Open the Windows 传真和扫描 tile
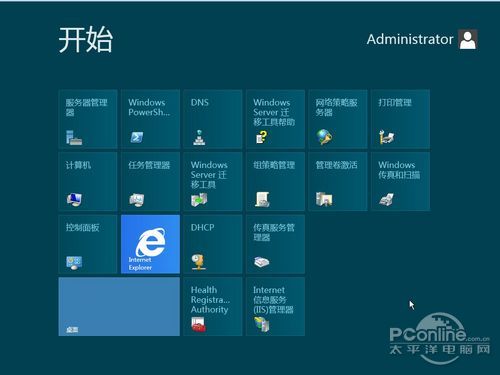 point(400,181)
